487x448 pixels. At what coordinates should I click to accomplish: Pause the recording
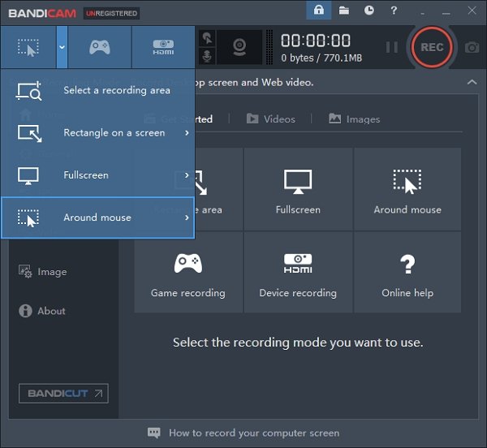coord(392,47)
